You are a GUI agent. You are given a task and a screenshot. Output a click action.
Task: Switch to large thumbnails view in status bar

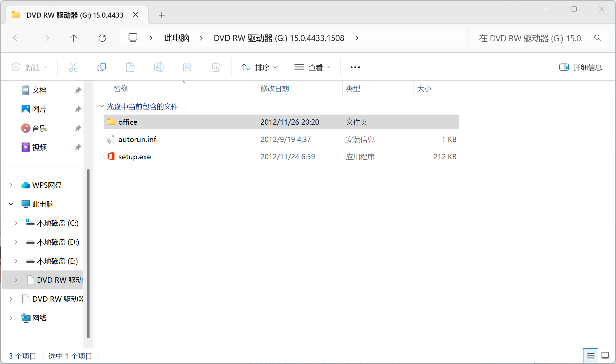coord(605,356)
